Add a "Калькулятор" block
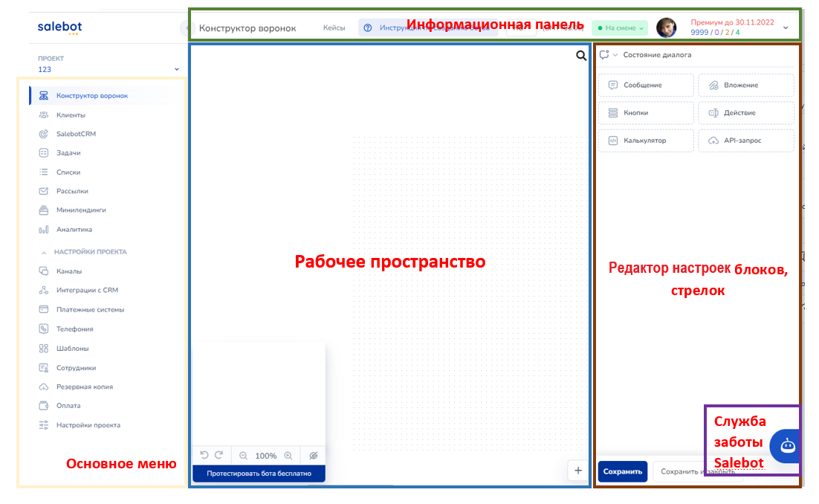This screenshot has height=504, width=819. point(645,140)
